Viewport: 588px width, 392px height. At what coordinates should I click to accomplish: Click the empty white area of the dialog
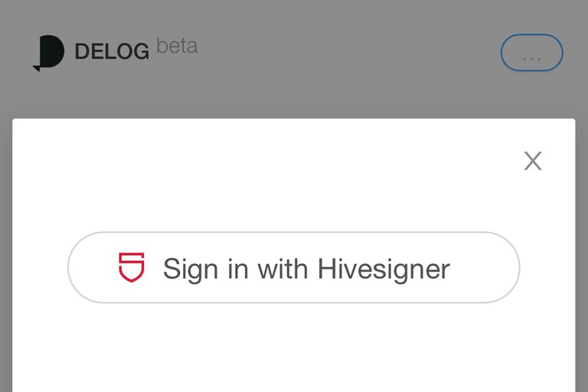click(294, 349)
